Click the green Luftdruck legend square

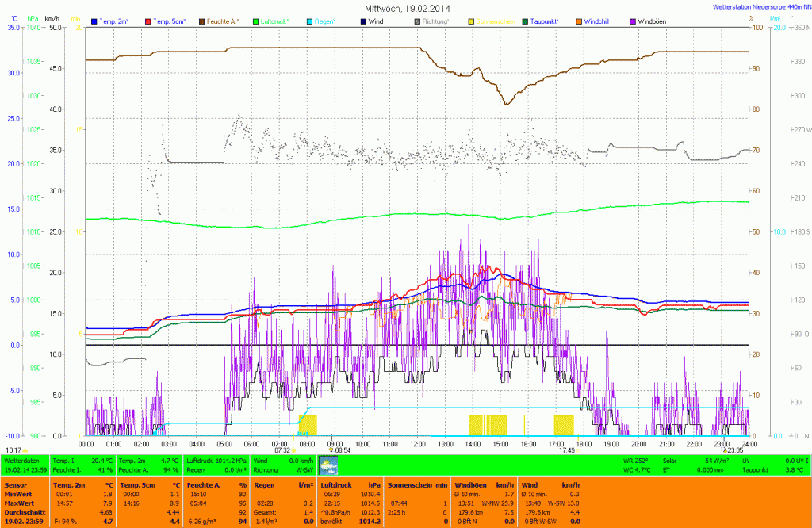[256, 20]
